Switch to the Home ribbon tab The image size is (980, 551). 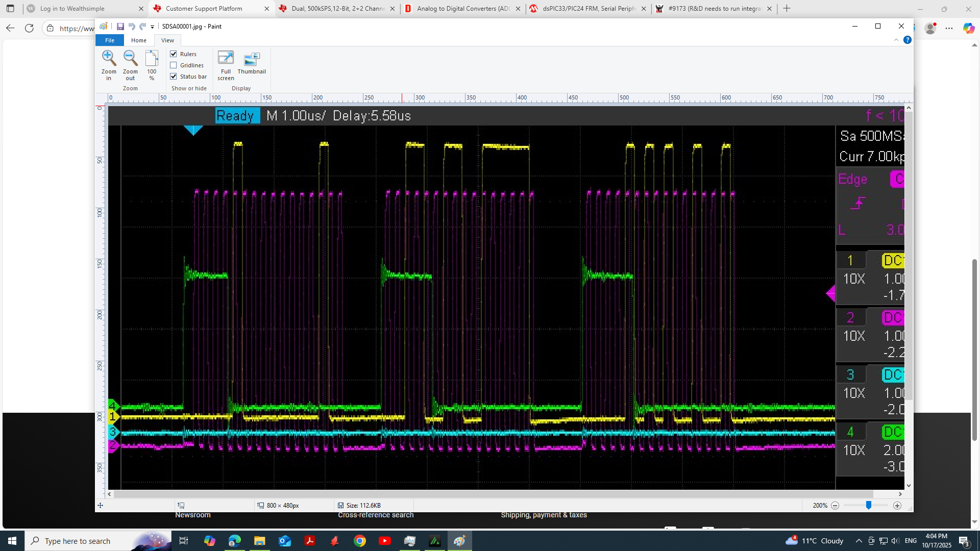point(138,40)
